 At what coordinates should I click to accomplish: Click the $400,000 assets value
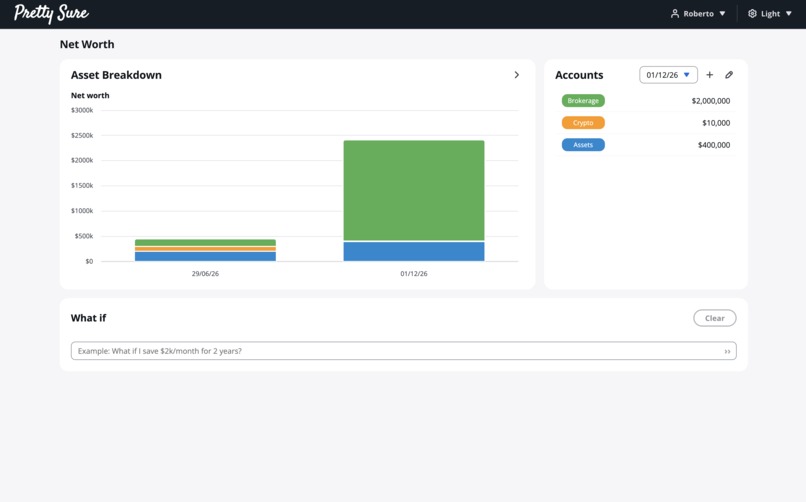tap(713, 145)
